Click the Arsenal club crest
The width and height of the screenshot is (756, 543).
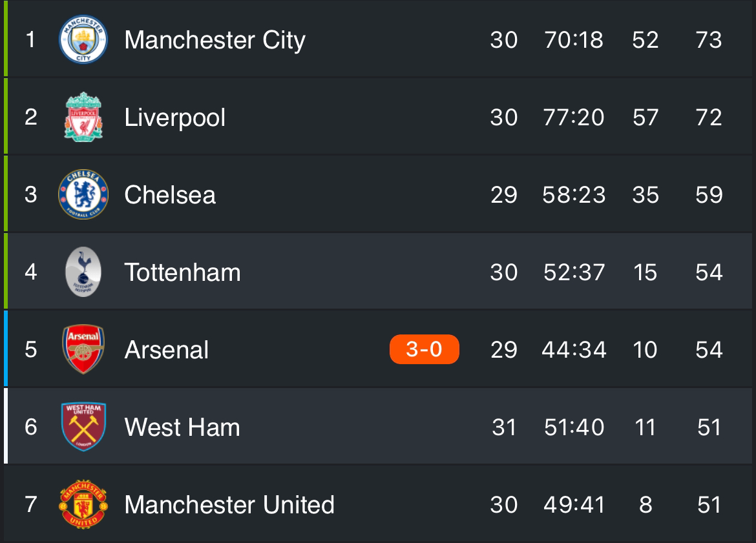point(83,349)
